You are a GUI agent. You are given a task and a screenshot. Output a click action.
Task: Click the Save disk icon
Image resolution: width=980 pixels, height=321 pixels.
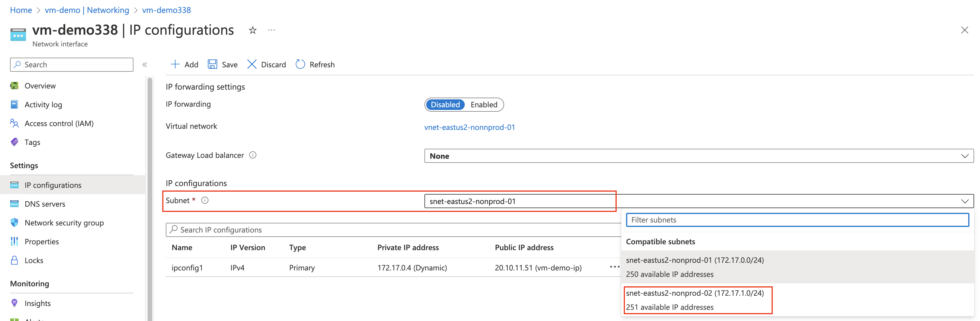[x=212, y=64]
